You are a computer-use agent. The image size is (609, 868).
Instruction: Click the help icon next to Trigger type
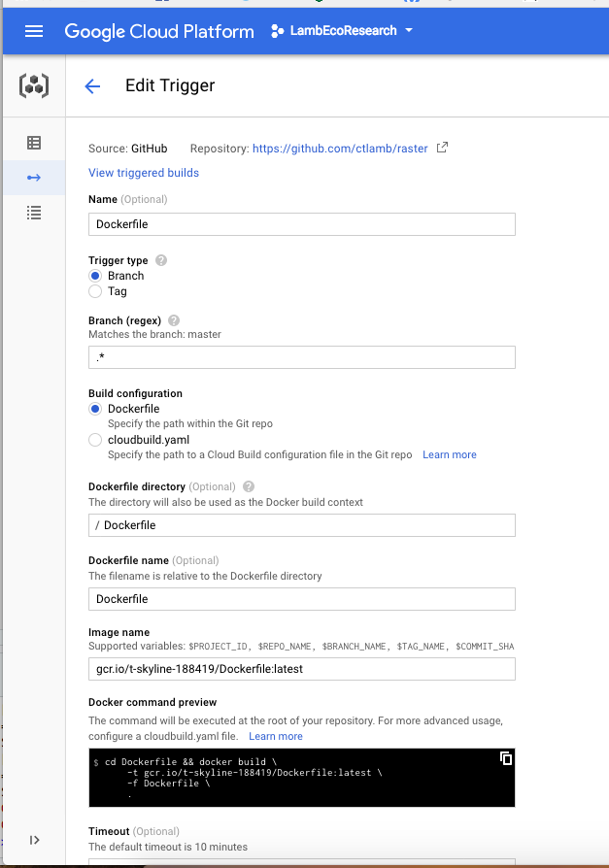click(x=161, y=260)
